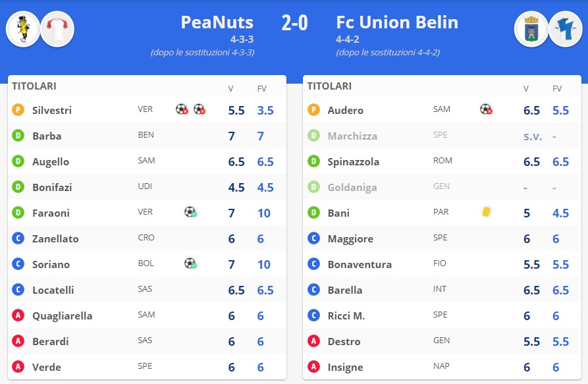Click the Fc Union Belin blue jersey icon
Image resolution: width=588 pixels, height=384 pixels.
tap(565, 29)
